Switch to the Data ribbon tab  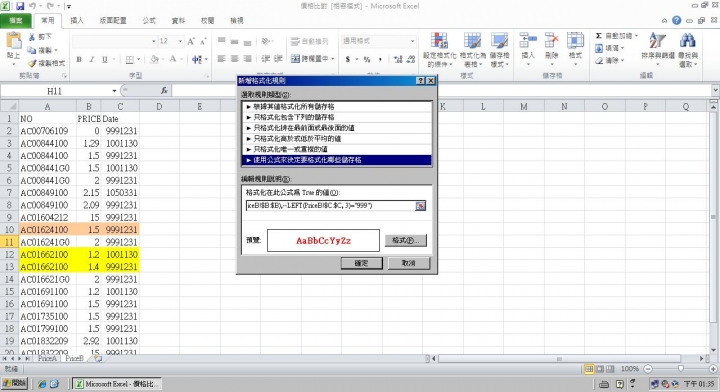click(178, 21)
